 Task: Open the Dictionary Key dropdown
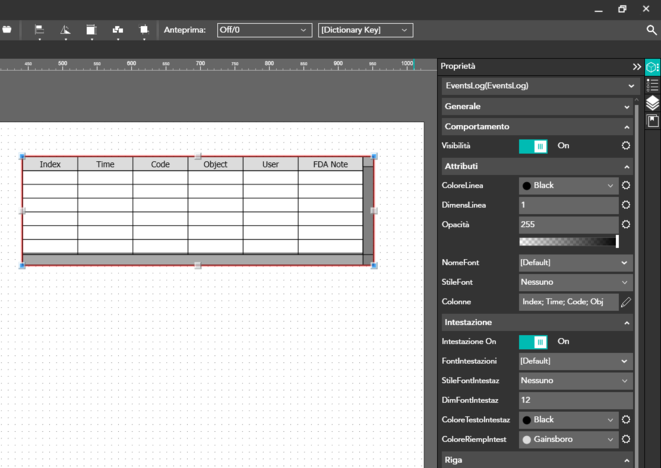click(365, 30)
